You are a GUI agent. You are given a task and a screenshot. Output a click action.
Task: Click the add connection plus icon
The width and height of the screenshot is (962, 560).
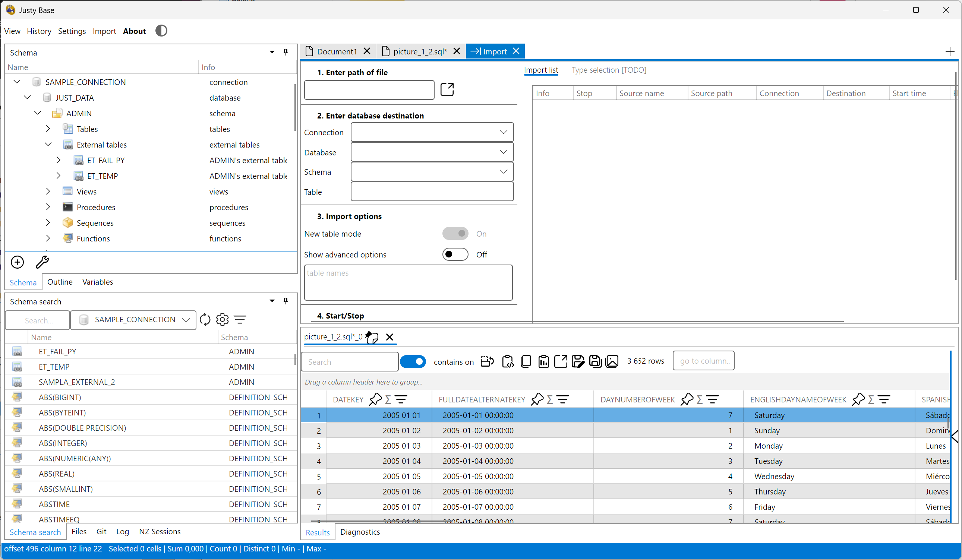(x=17, y=262)
